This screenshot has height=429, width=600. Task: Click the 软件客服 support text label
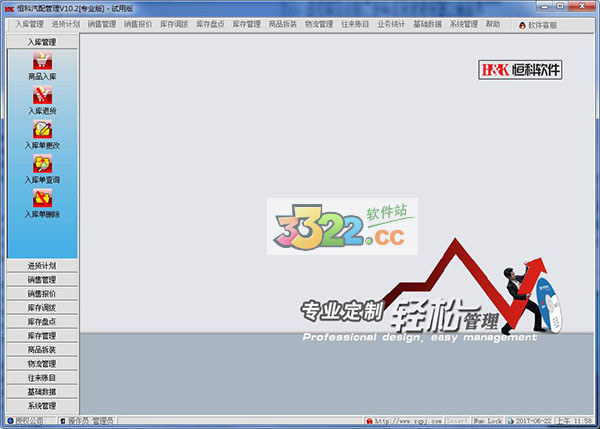(542, 25)
